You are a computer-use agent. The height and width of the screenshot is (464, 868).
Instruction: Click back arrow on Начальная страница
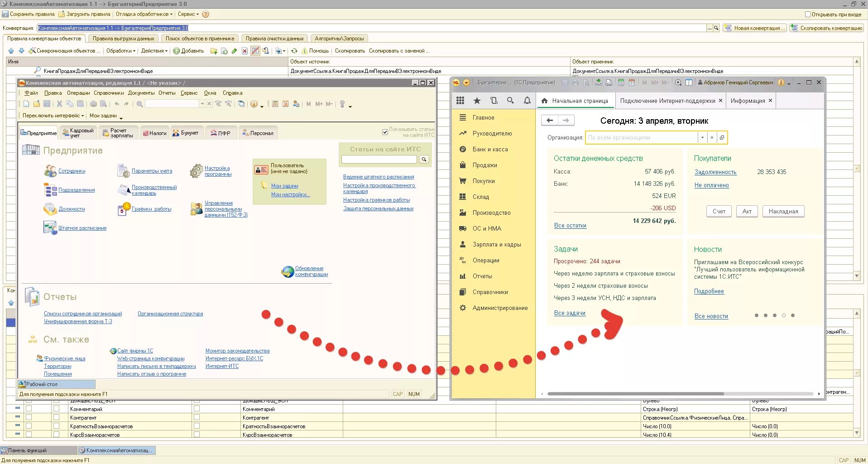(550, 120)
